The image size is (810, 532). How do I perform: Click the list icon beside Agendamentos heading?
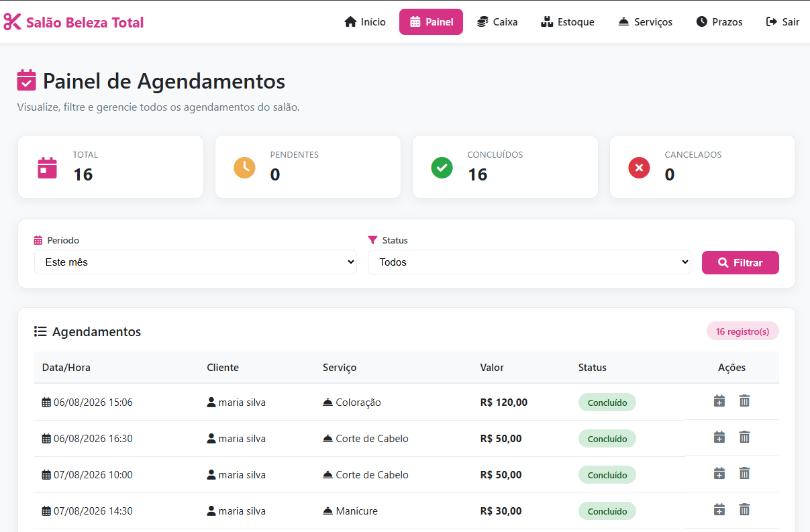[40, 331]
